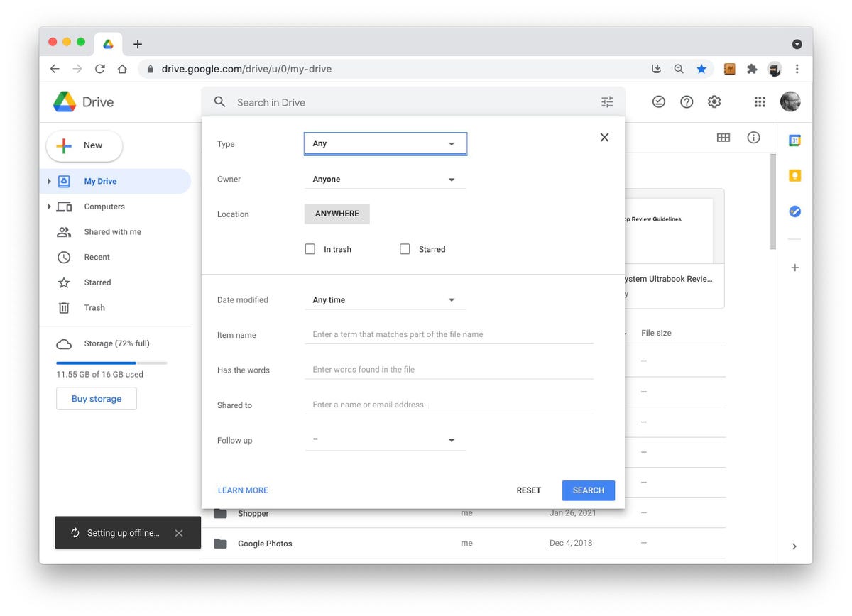Click the browser back arrow

[55, 69]
